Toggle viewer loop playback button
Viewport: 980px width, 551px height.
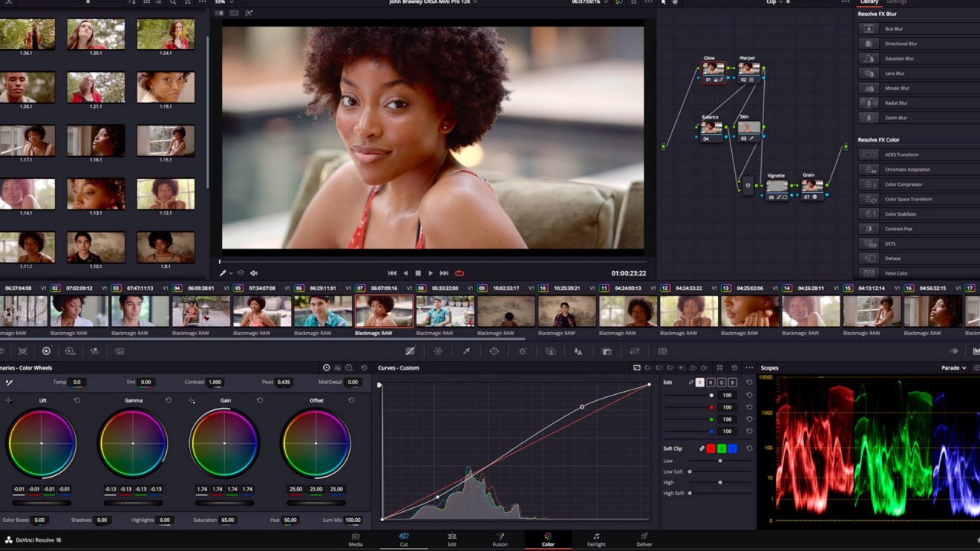click(459, 273)
